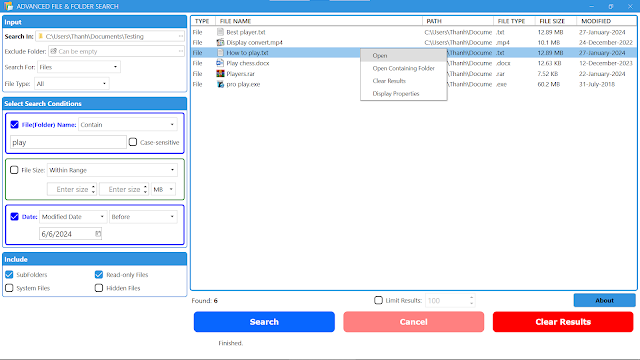Sort by the FILE NAME column header

(x=319, y=21)
